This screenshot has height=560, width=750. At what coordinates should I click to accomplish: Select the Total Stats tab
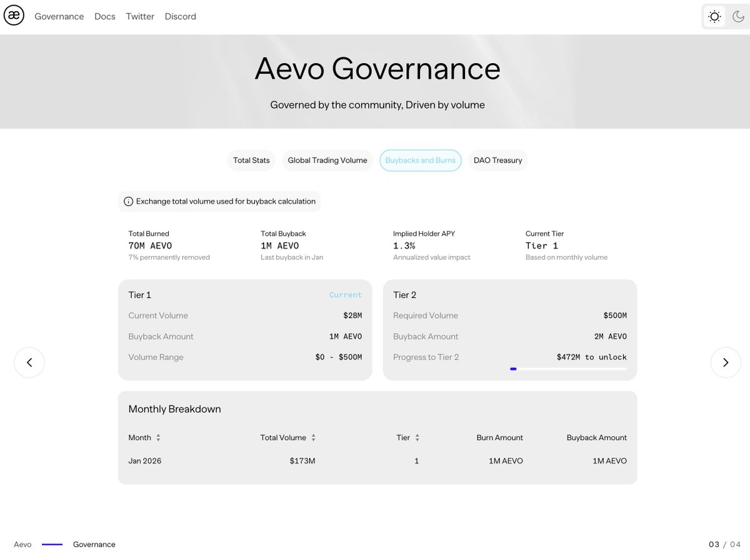click(x=251, y=161)
